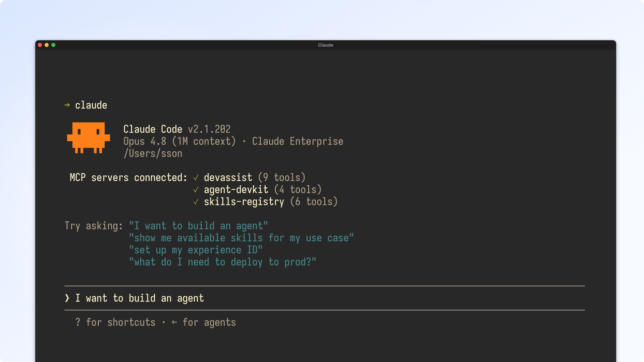Click the 'Opus 4.8 (1M context)' model text
The width and height of the screenshot is (644, 362).
pyautogui.click(x=180, y=141)
